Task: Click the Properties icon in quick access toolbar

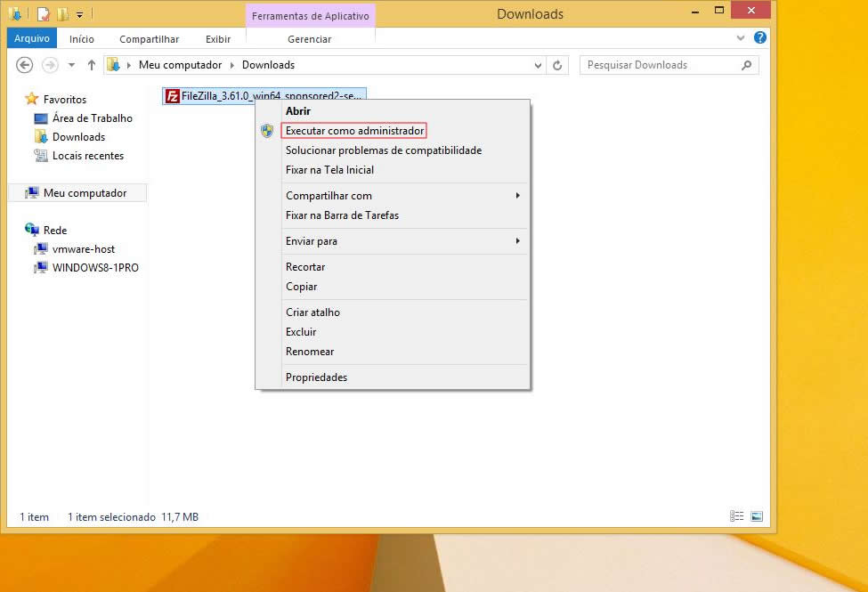Action: 43,14
